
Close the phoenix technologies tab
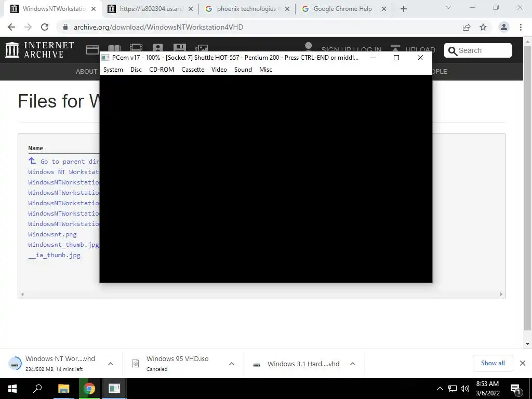click(x=287, y=9)
